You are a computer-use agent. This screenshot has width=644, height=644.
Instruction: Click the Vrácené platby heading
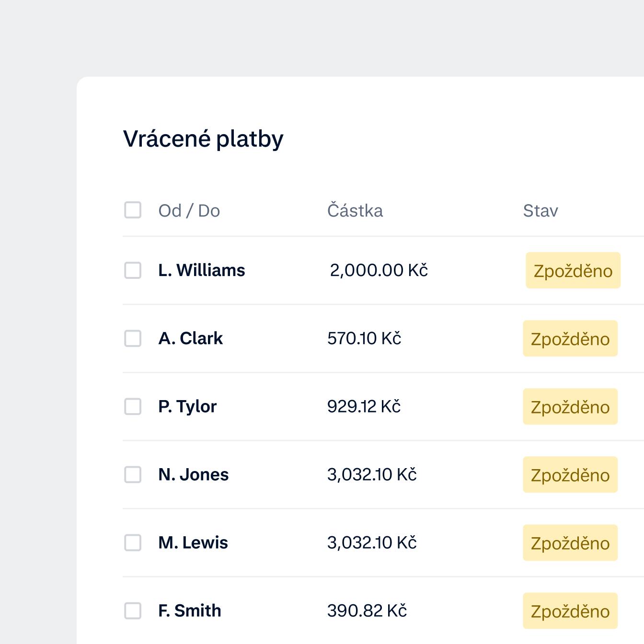tap(203, 138)
